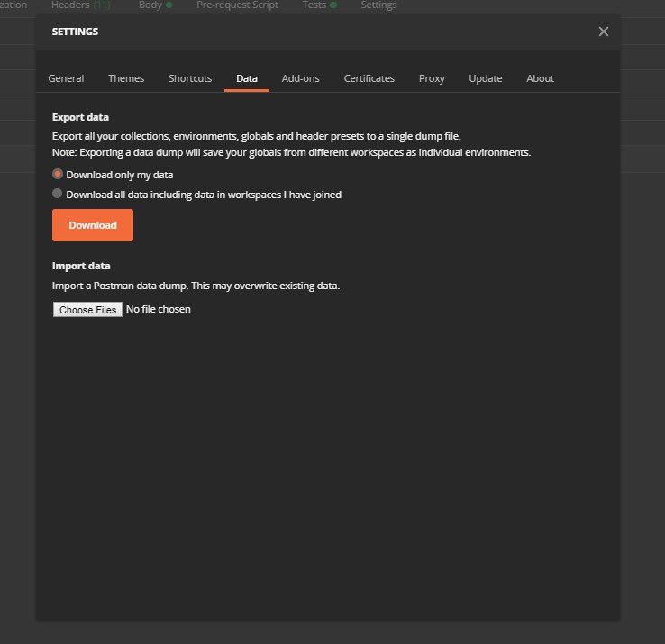Open the Body request tab behind dialog
Image resolution: width=665 pixels, height=644 pixels.
(x=155, y=5)
